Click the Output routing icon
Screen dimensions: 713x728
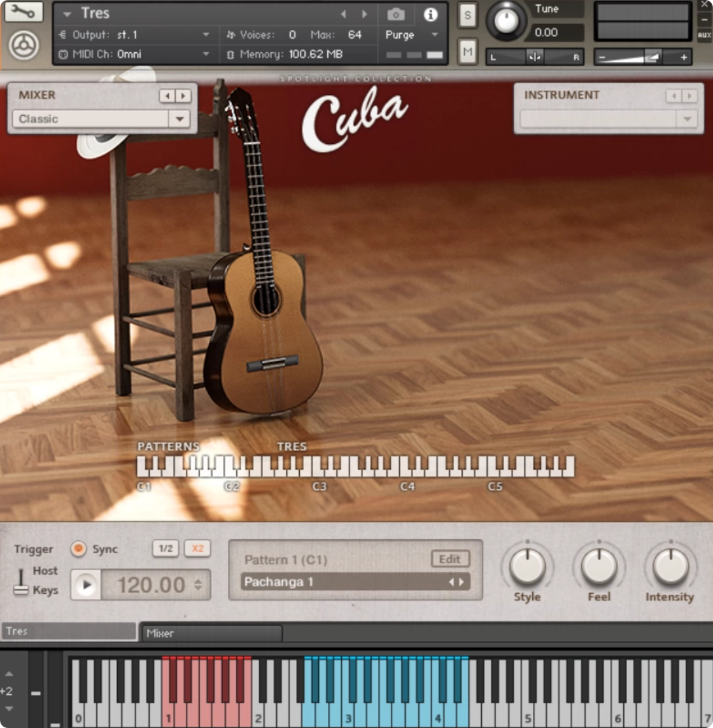[63, 35]
